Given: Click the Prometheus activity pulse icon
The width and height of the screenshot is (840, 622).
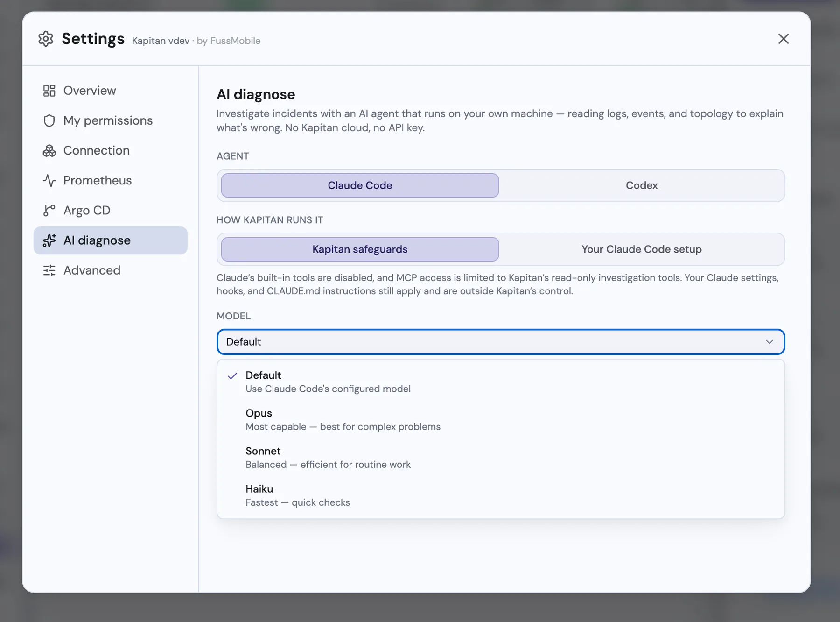Looking at the screenshot, I should (49, 180).
